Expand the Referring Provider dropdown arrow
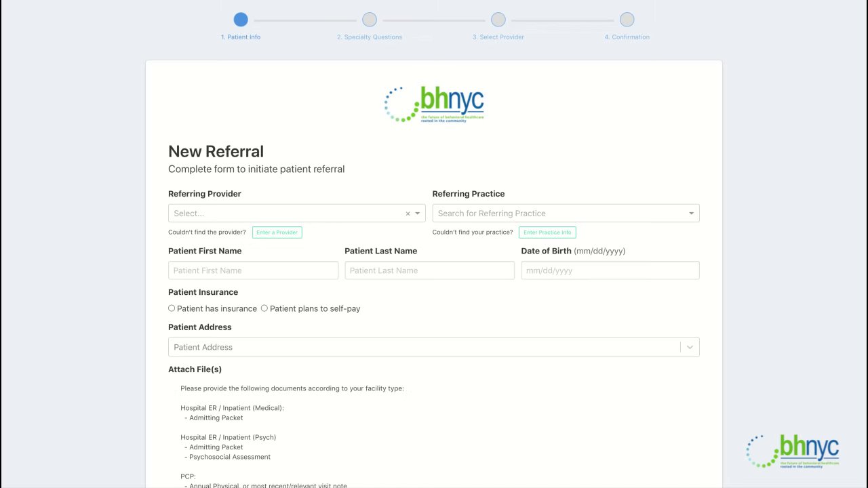868x488 pixels. [x=418, y=213]
